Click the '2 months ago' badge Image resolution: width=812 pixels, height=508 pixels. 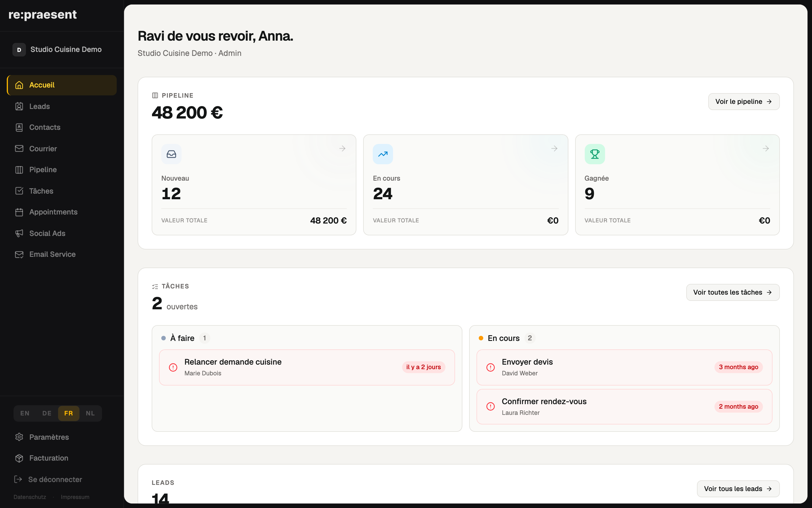738,406
